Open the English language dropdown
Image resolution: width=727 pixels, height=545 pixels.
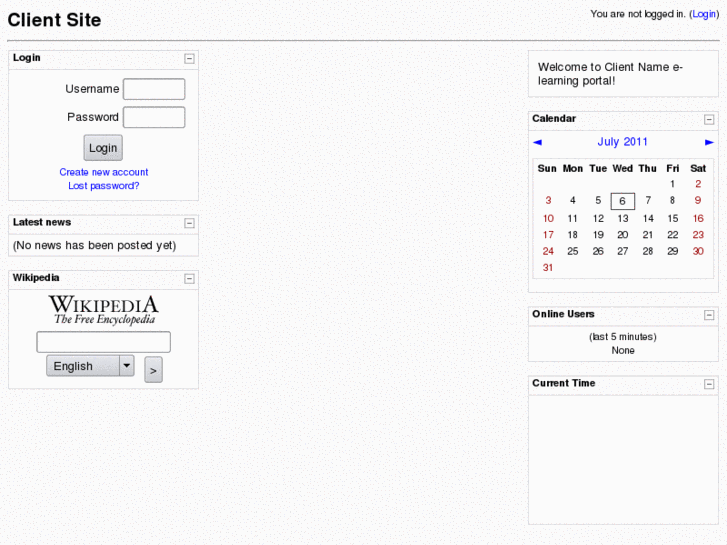[x=90, y=366]
